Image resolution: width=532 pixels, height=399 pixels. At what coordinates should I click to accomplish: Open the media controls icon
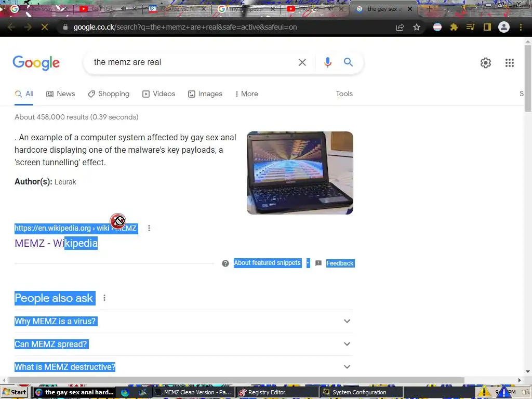pyautogui.click(x=470, y=27)
